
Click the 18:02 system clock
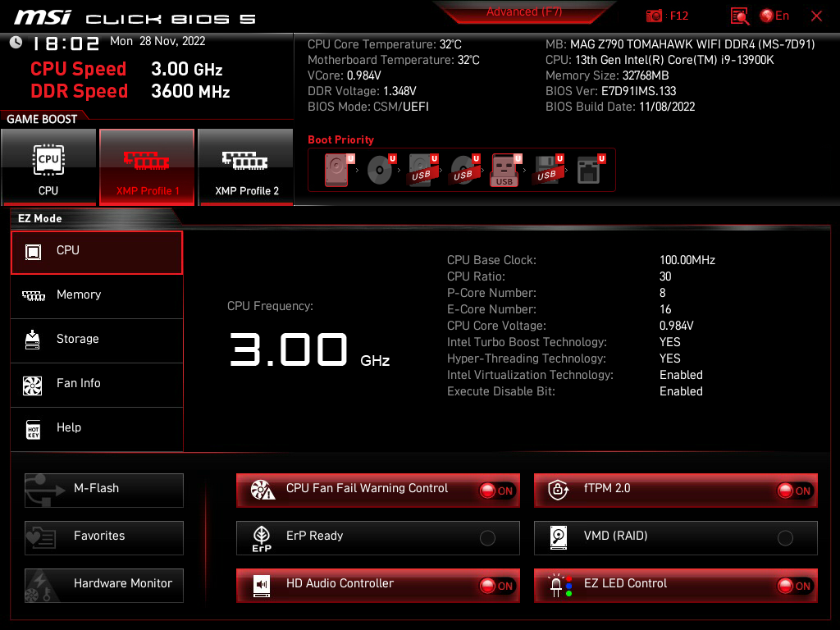(66, 43)
